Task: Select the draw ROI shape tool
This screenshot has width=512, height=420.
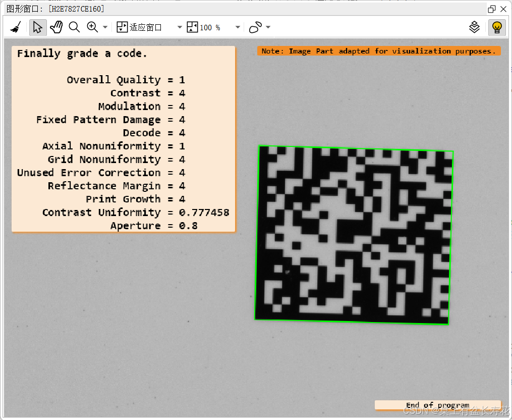Action: click(x=255, y=27)
